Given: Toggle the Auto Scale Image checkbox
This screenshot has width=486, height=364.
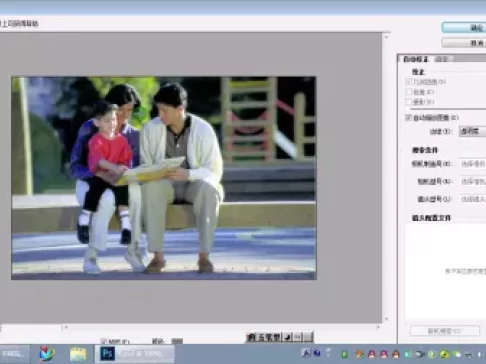Looking at the screenshot, I should pyautogui.click(x=409, y=117).
